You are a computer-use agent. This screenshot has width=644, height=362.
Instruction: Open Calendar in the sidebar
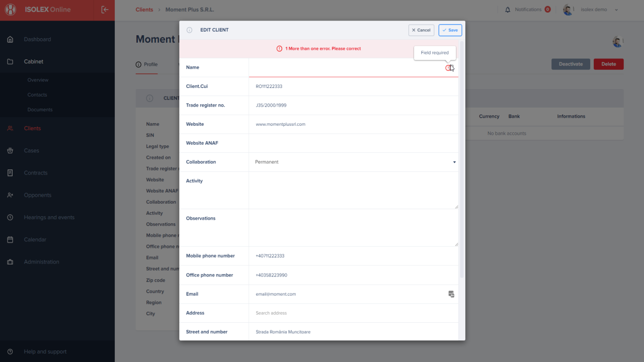[x=35, y=240]
